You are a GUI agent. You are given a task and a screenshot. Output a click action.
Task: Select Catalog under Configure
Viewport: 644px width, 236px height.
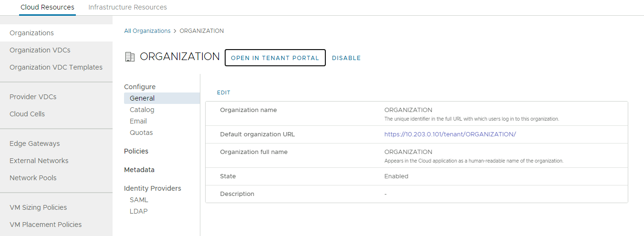pyautogui.click(x=142, y=110)
